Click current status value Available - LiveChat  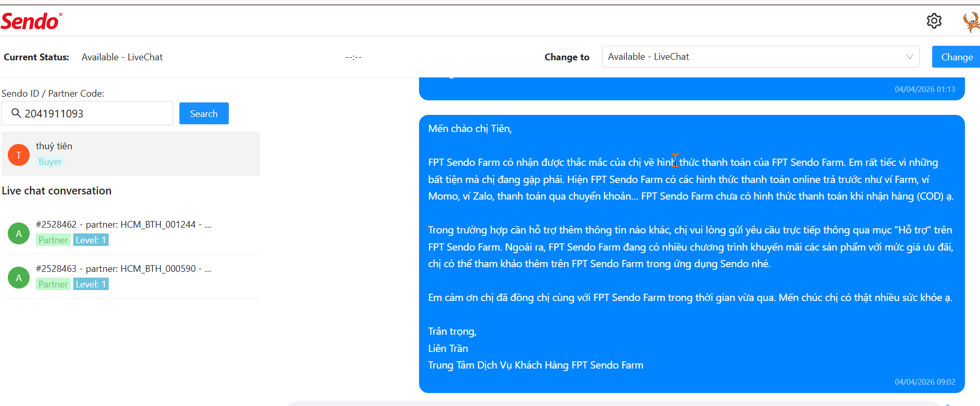click(122, 57)
